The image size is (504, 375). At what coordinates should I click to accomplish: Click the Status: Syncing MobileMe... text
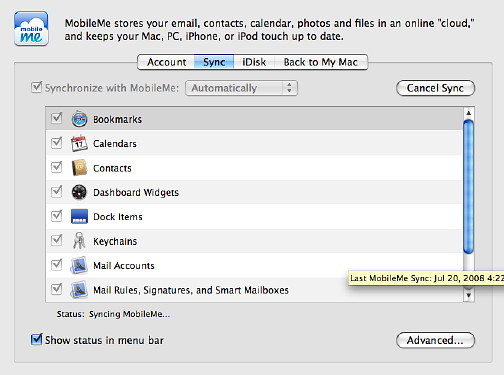coord(113,314)
